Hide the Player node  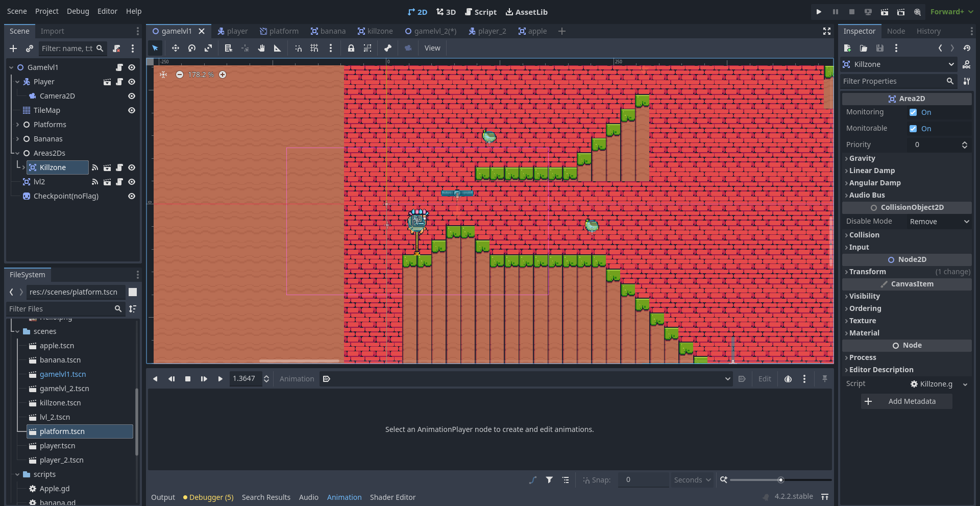[x=132, y=82]
